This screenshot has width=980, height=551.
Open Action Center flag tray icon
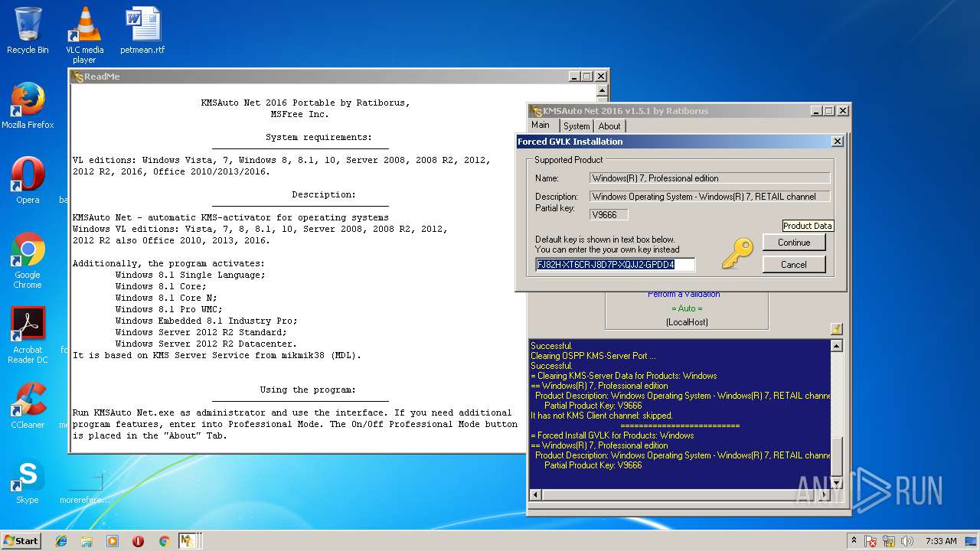[x=871, y=541]
